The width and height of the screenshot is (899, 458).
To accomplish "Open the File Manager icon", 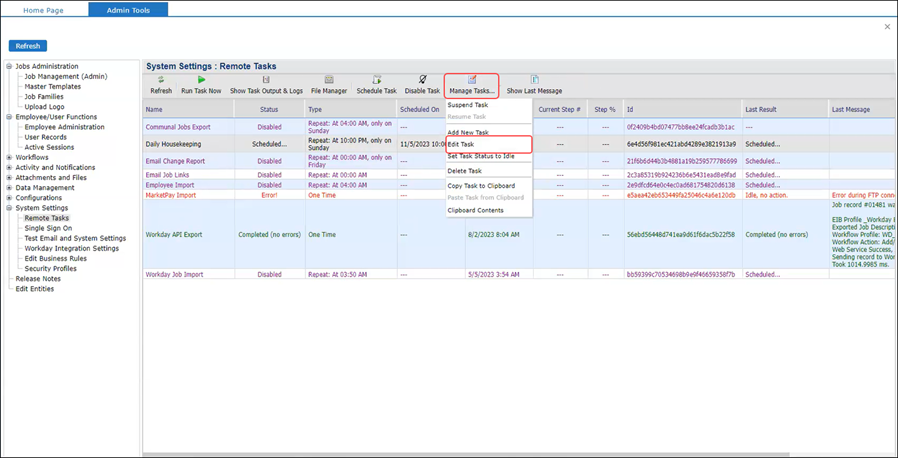I will click(329, 80).
